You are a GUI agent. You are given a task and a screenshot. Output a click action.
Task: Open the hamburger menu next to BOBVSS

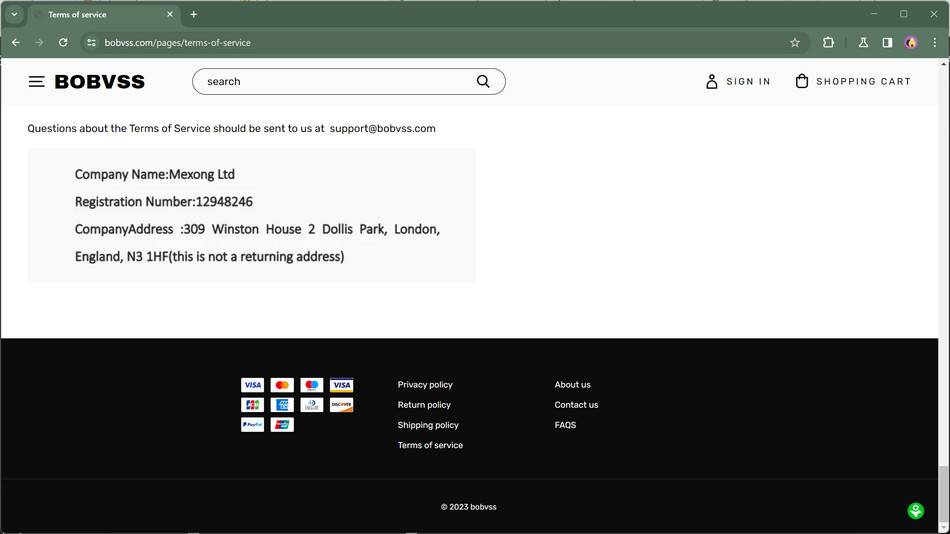coord(36,82)
